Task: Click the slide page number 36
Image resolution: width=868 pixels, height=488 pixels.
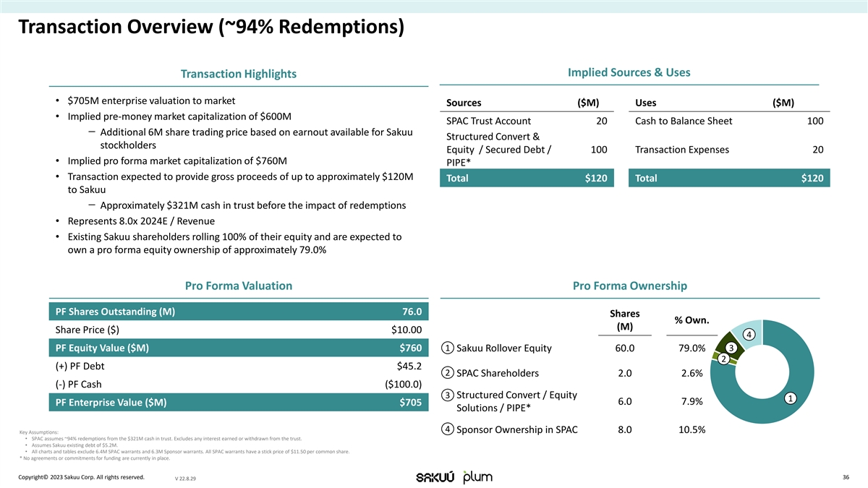Action: pyautogui.click(x=846, y=477)
